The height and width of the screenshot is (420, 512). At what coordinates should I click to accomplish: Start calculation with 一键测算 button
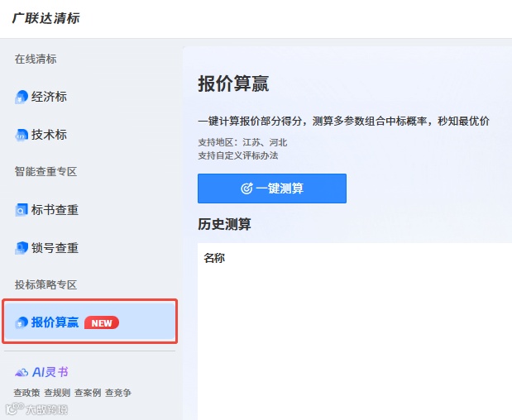[x=272, y=189]
